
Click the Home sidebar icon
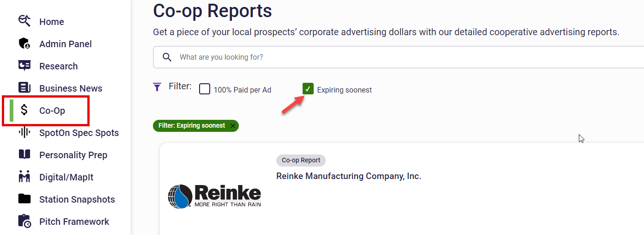[x=24, y=21]
